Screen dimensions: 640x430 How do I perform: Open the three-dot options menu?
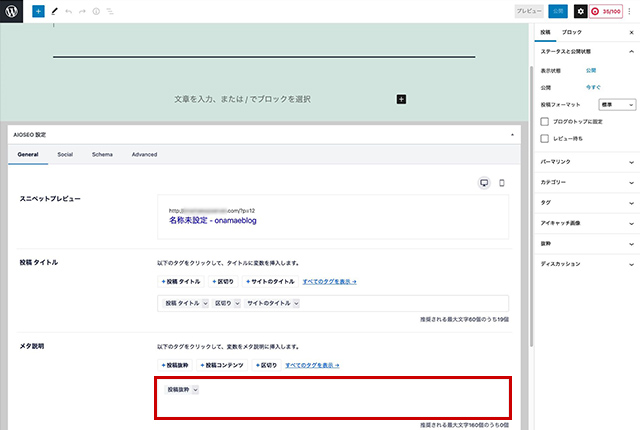click(629, 11)
